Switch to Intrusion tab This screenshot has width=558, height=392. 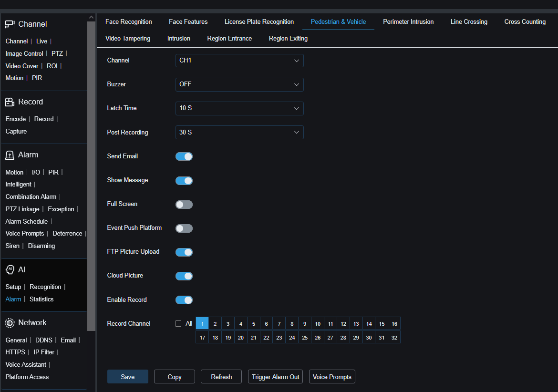[179, 39]
